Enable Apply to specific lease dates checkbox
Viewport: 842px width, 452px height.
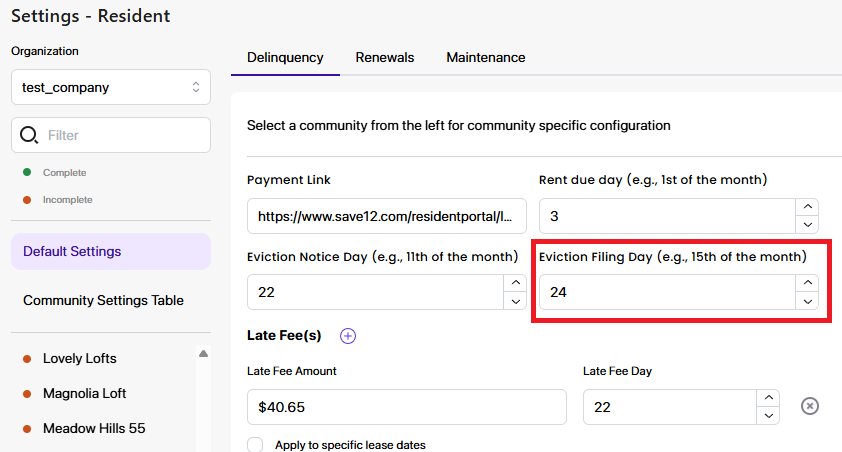point(255,444)
